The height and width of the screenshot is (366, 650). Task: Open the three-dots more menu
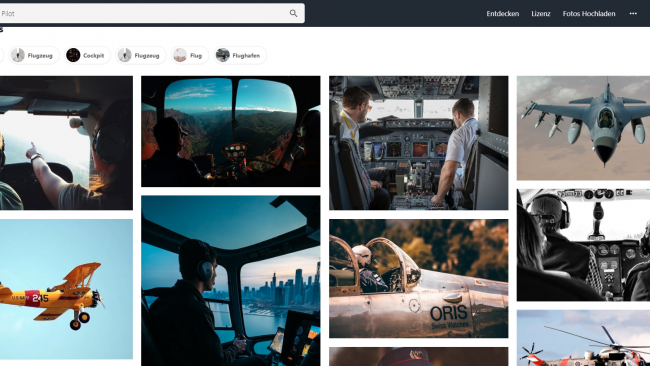pos(633,13)
